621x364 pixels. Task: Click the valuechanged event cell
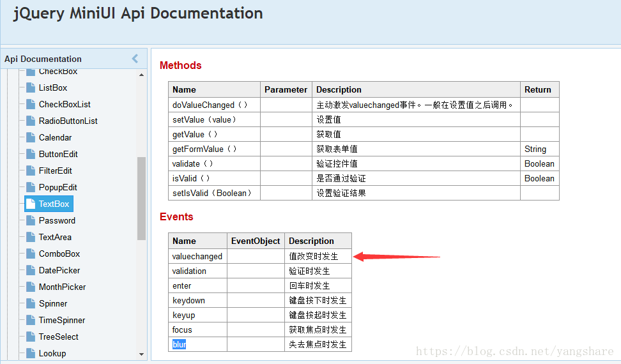tap(197, 256)
